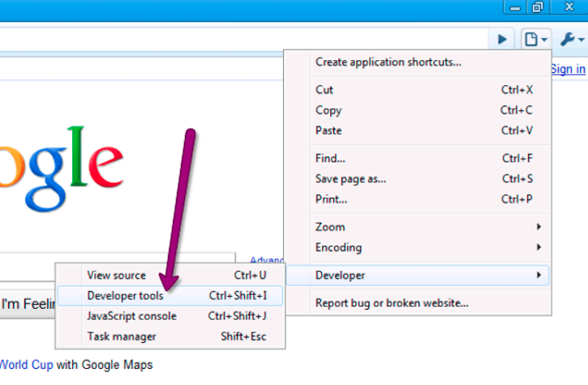Screen dimensions: 588x385
Task: Select Create application shortcuts menu entry
Action: point(388,62)
